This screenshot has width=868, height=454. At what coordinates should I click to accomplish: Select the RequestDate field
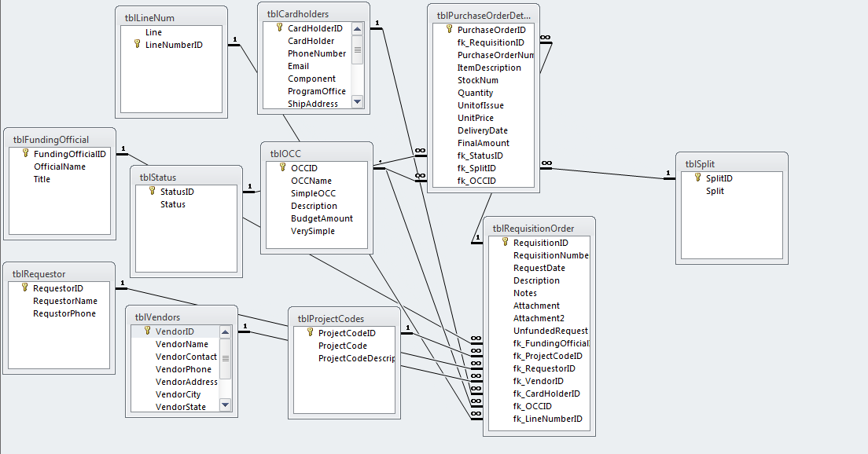tap(539, 268)
